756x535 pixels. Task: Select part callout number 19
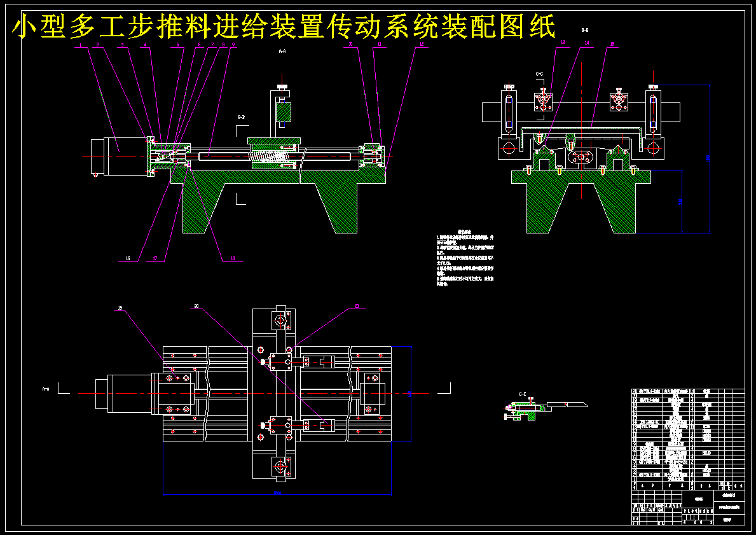(x=121, y=307)
